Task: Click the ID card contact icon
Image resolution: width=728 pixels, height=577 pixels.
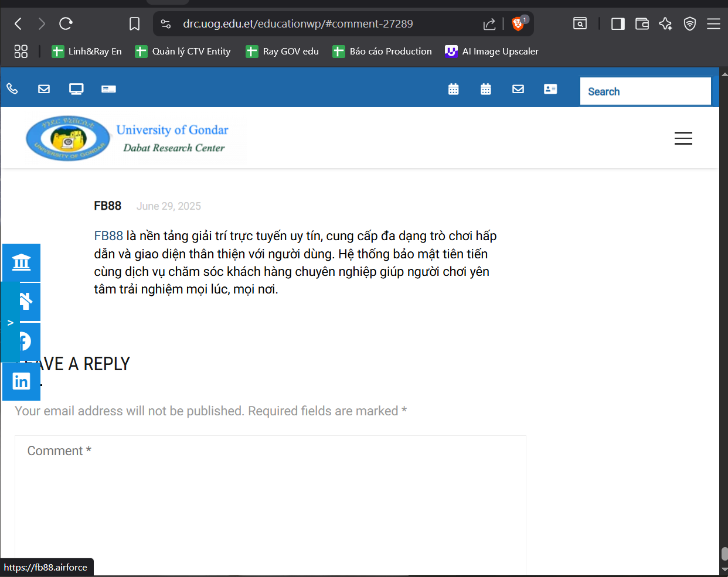Action: 550,89
